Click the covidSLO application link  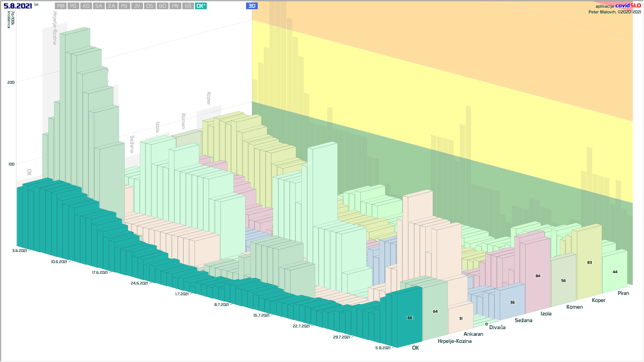tap(628, 6)
